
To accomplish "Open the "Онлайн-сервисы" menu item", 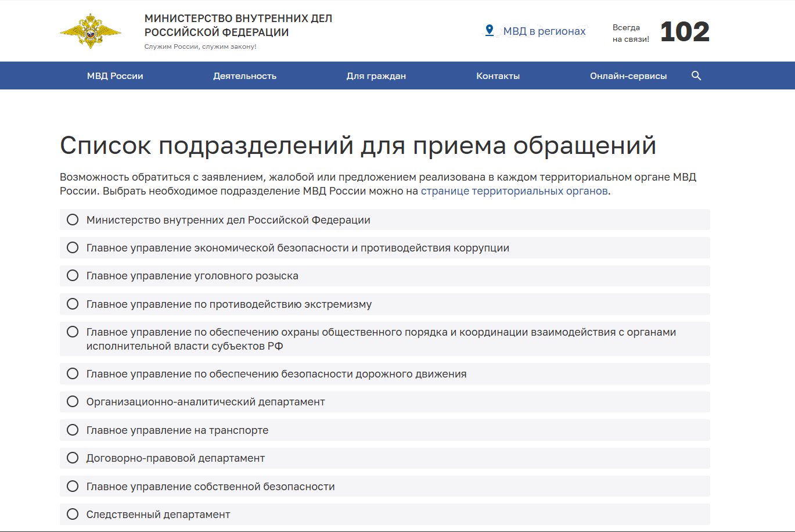I will pos(628,76).
